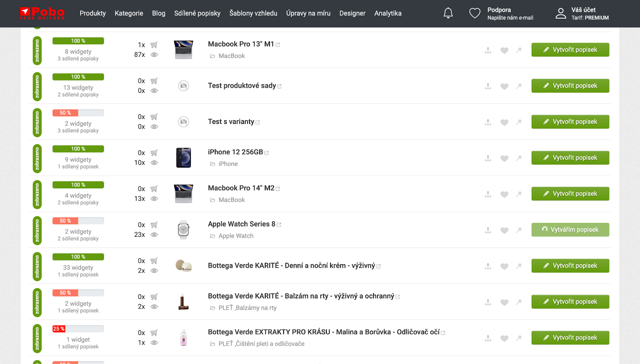Favorite the Apple Watch Series 8 product
Image resolution: width=640 pixels, height=364 pixels.
click(x=504, y=230)
